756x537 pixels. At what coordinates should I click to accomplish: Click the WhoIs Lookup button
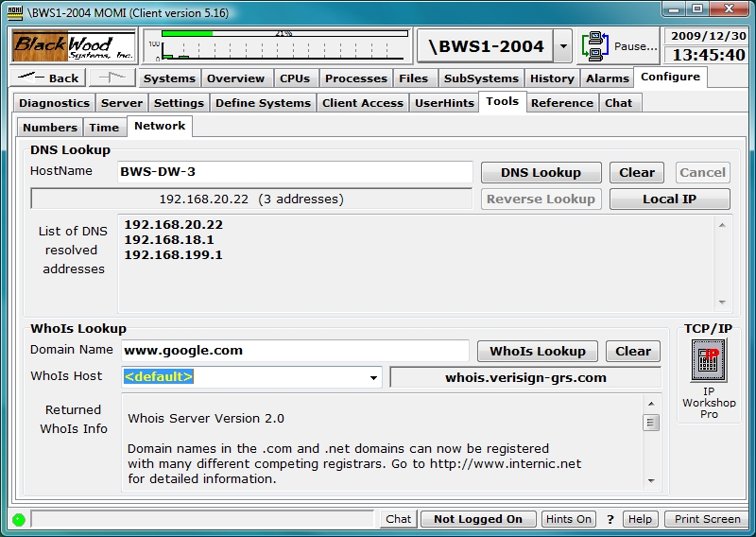(537, 351)
